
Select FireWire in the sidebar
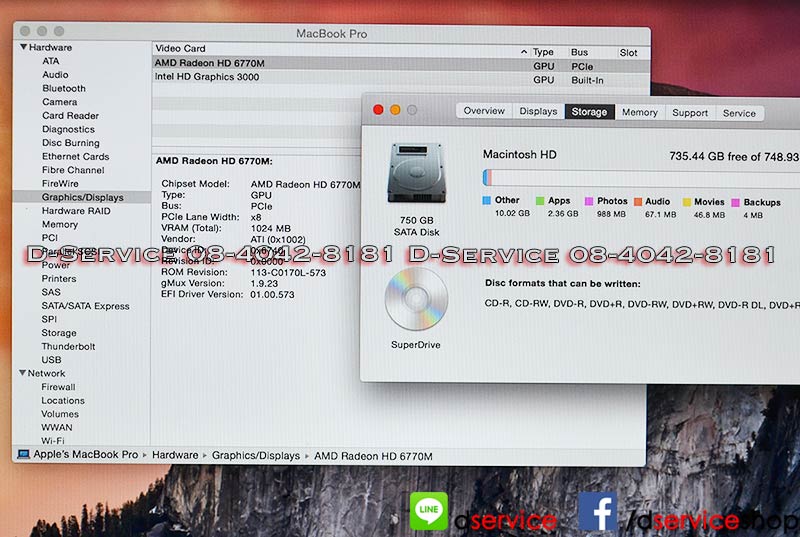click(x=60, y=184)
